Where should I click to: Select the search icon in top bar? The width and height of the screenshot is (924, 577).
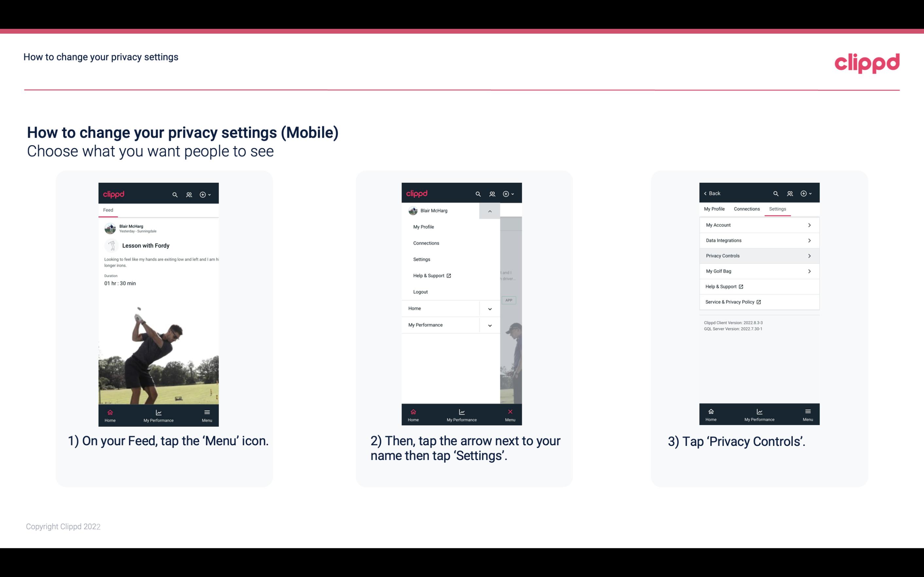176,194
